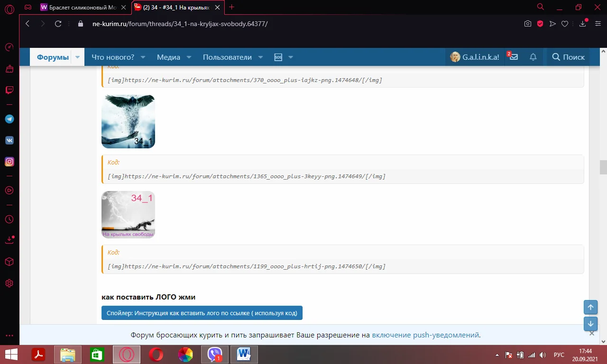Reload the current forum page
This screenshot has width=607, height=364.
[58, 24]
